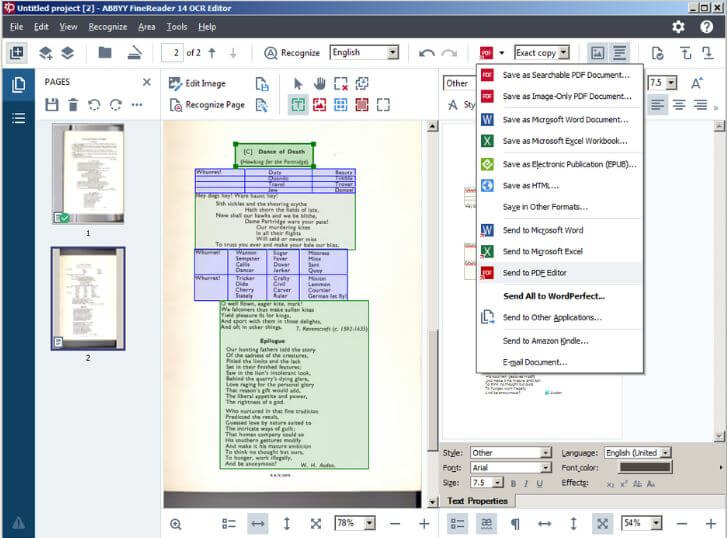Click the Redo arrow
This screenshot has width=727, height=538.
point(449,53)
